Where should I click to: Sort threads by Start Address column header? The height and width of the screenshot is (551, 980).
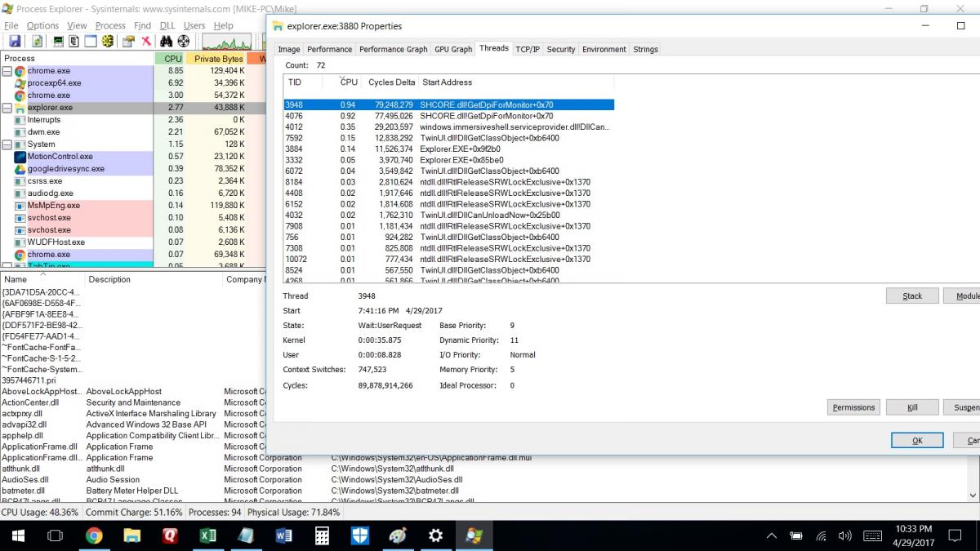(x=516, y=82)
